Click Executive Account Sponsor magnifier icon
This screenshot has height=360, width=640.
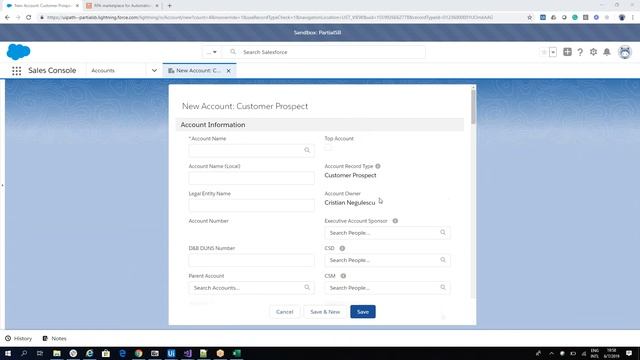coord(443,233)
